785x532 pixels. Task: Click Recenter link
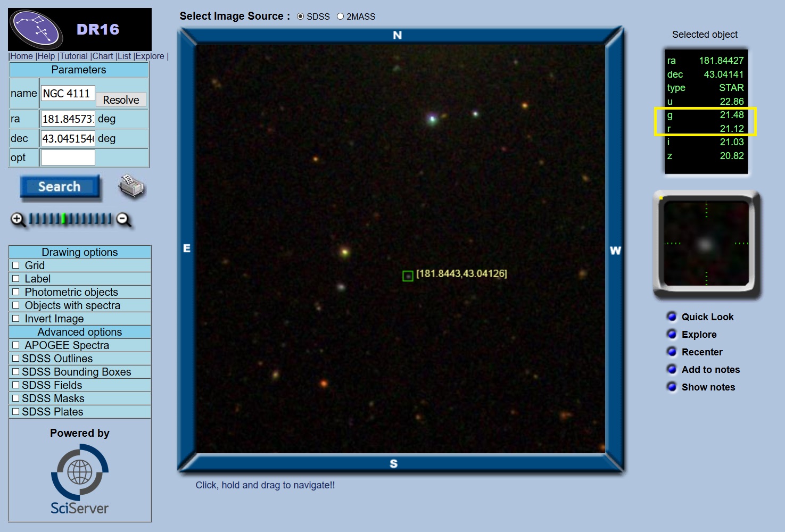tap(702, 352)
